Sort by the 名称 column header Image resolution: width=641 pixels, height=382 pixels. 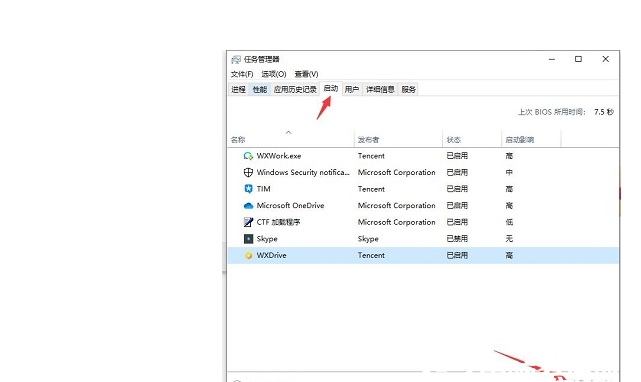pyautogui.click(x=238, y=140)
